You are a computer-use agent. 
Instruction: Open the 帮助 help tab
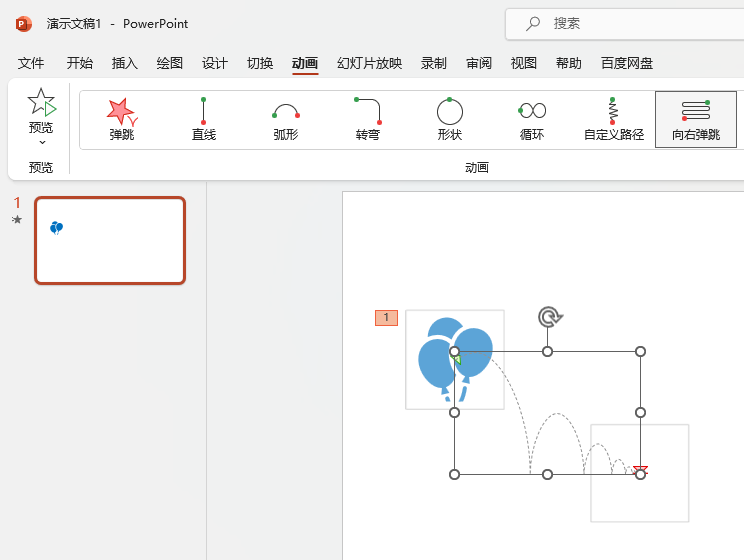568,63
